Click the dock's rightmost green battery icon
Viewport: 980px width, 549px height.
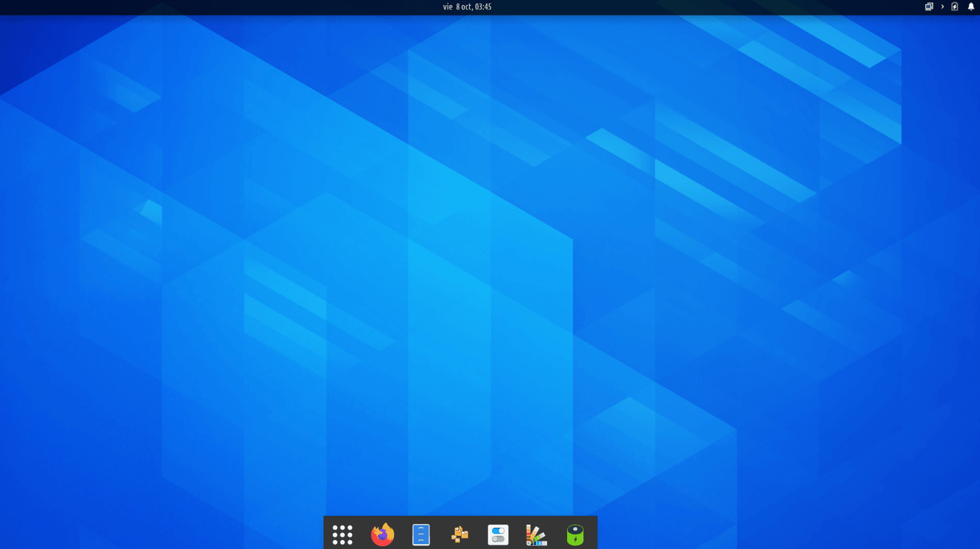pos(575,535)
